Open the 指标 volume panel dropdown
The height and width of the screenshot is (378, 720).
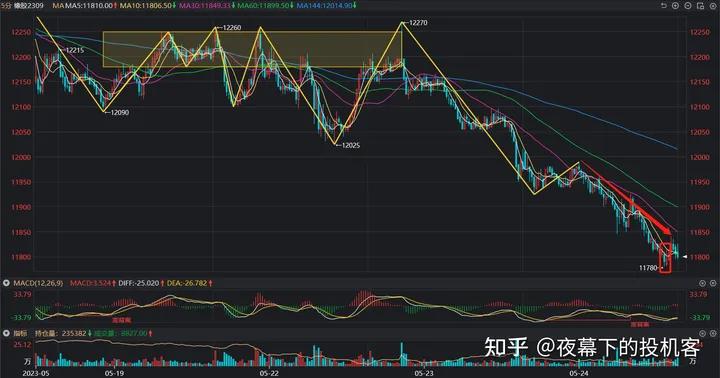click(x=6, y=333)
